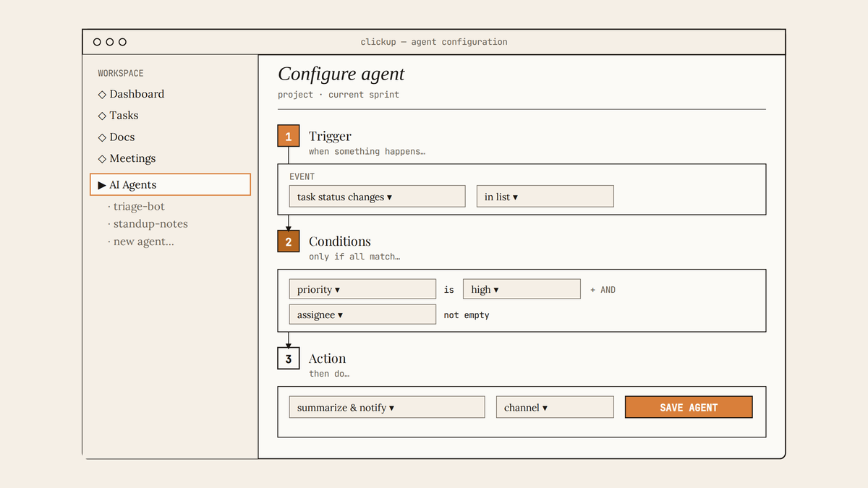868x488 pixels.
Task: Click the third window control circle
Action: pos(122,42)
